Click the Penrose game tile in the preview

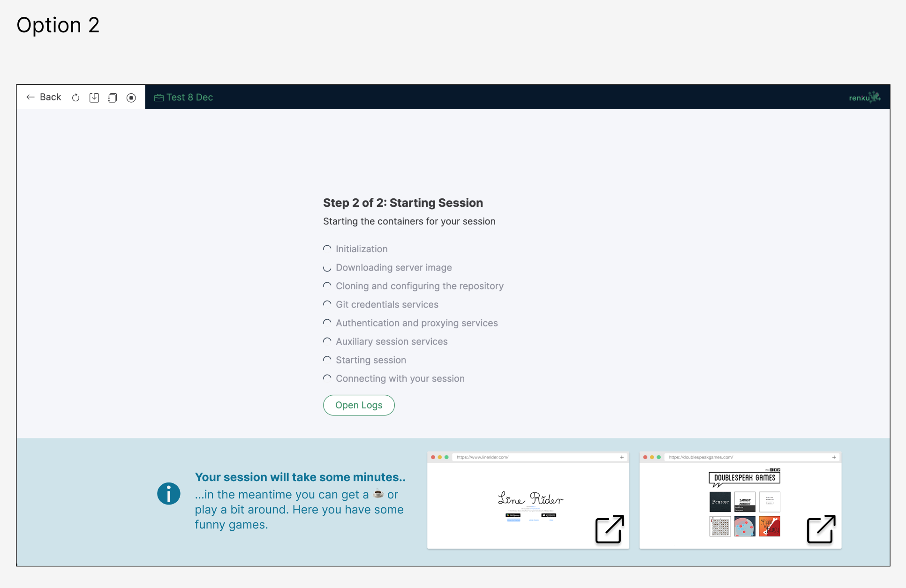(720, 502)
